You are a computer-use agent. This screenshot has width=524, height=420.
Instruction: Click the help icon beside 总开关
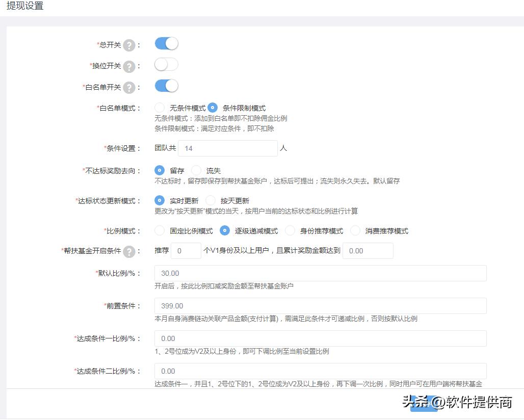(129, 45)
